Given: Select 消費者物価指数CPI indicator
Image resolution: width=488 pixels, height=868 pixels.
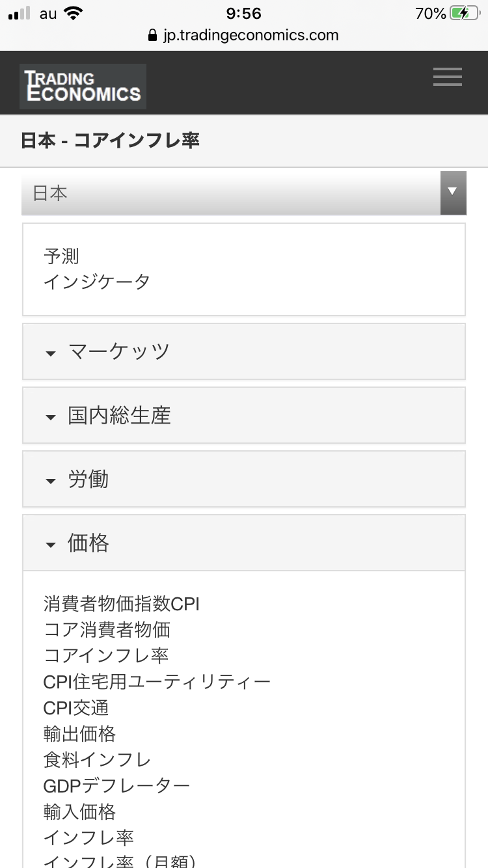Looking at the screenshot, I should (122, 604).
